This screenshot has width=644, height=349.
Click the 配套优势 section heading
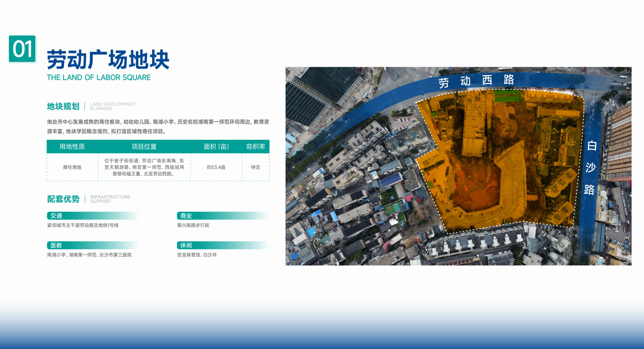click(x=63, y=199)
